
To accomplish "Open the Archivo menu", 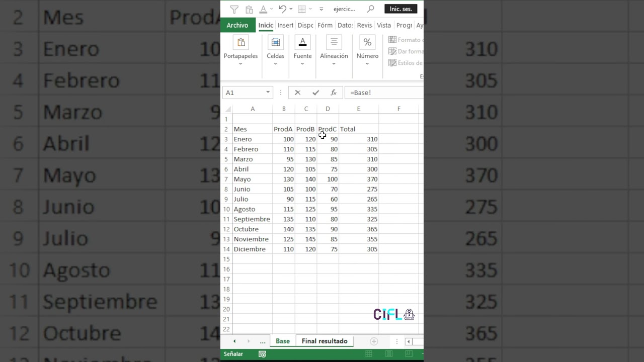I will click(237, 25).
